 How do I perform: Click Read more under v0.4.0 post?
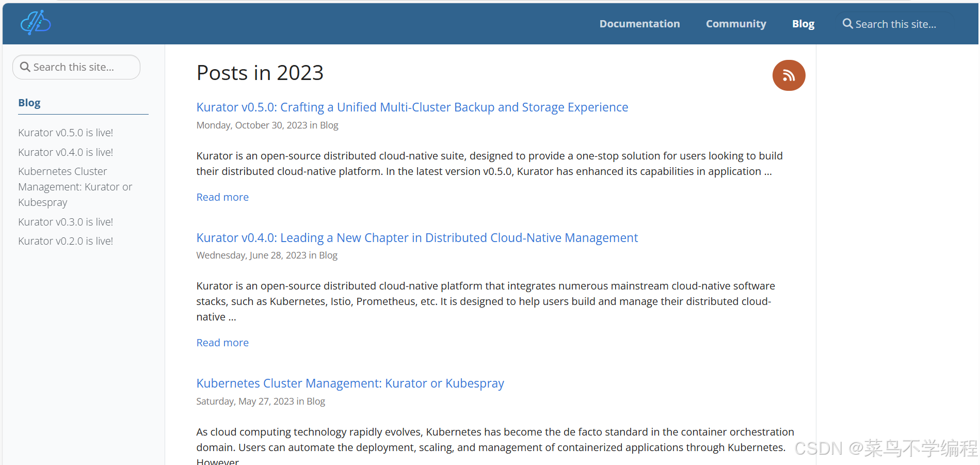222,343
